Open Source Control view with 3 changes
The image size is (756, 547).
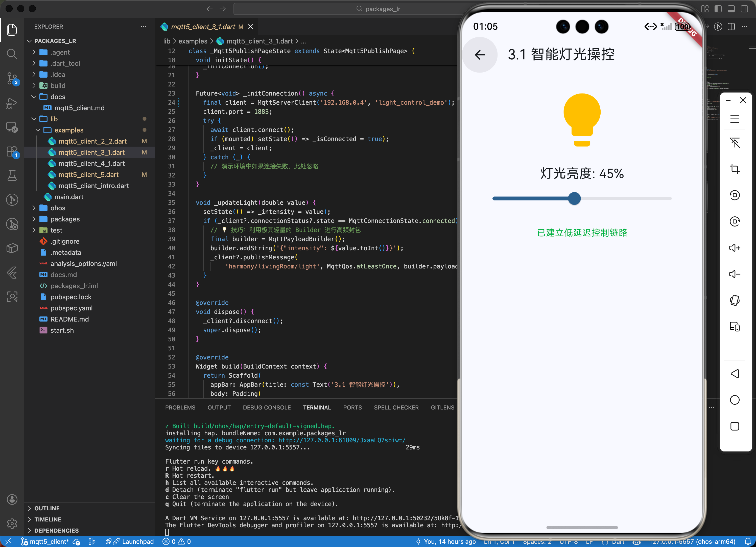[x=12, y=78]
